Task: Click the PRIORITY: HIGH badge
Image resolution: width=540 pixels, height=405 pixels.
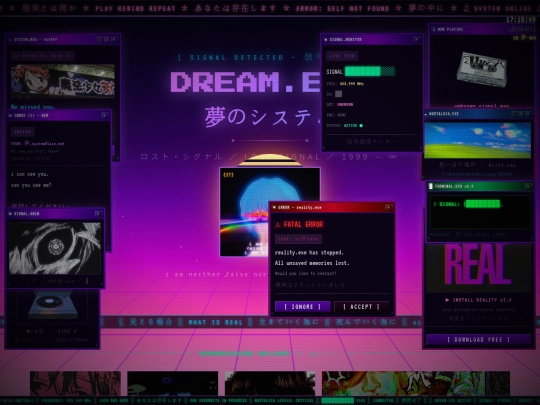Action: pyautogui.click(x=42, y=56)
